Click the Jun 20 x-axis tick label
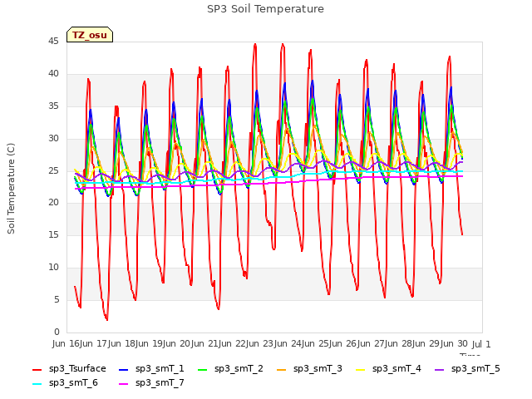The width and height of the screenshot is (532, 399). 178,343
